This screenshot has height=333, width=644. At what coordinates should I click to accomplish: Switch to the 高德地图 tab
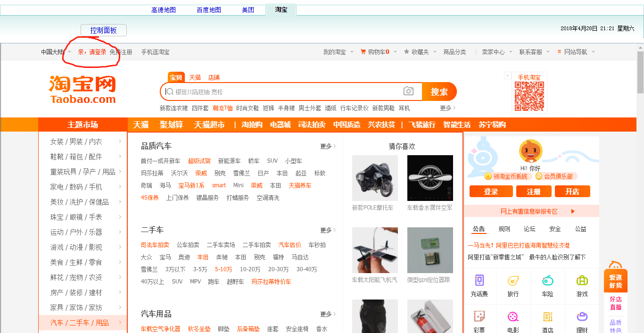coord(164,10)
